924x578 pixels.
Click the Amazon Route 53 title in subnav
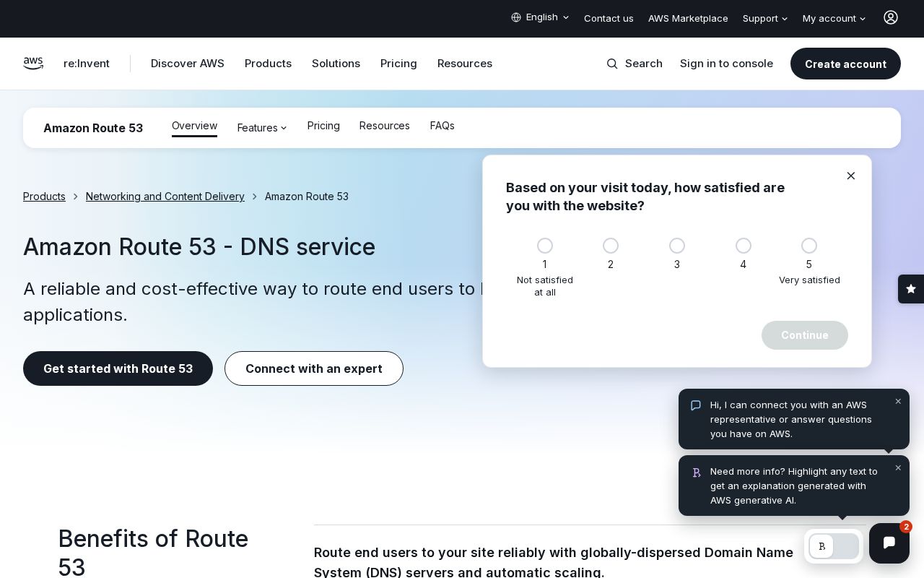click(93, 128)
